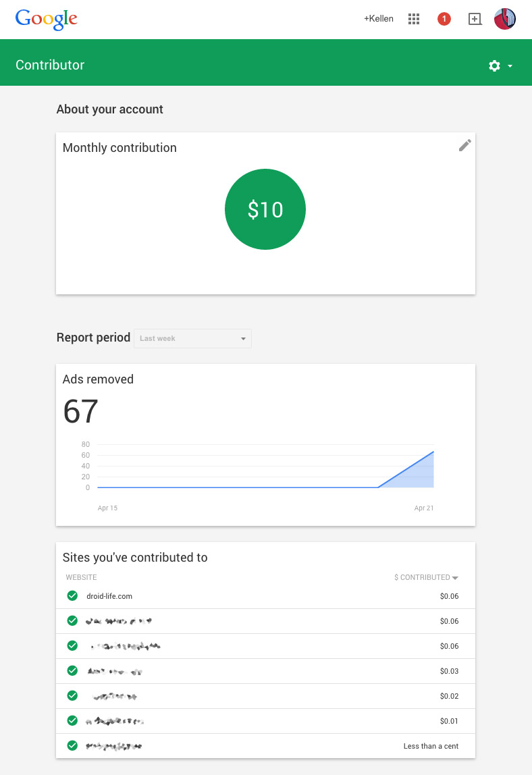Image resolution: width=532 pixels, height=775 pixels.
Task: Click the share/add post icon
Action: [x=475, y=19]
